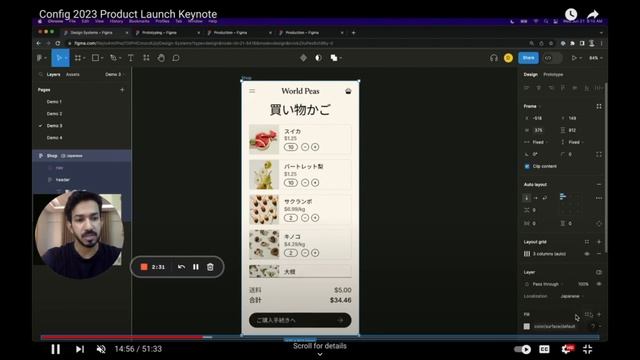Pause the YouTube video
The image size is (640, 360).
[56, 349]
